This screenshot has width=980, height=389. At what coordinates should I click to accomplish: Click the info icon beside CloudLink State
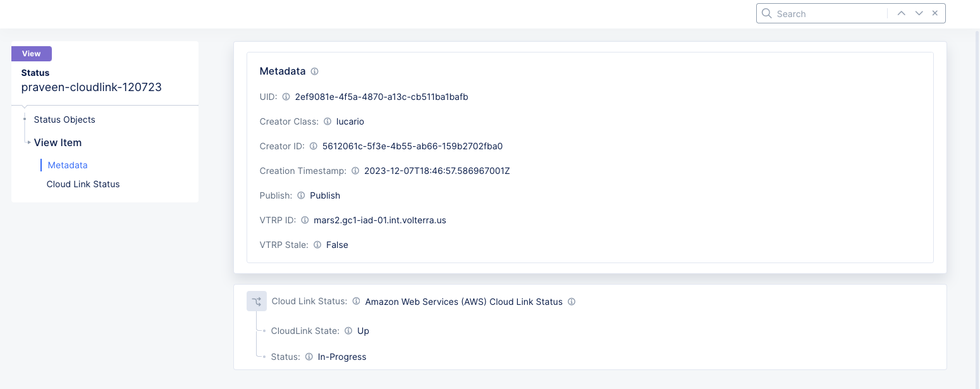click(348, 331)
